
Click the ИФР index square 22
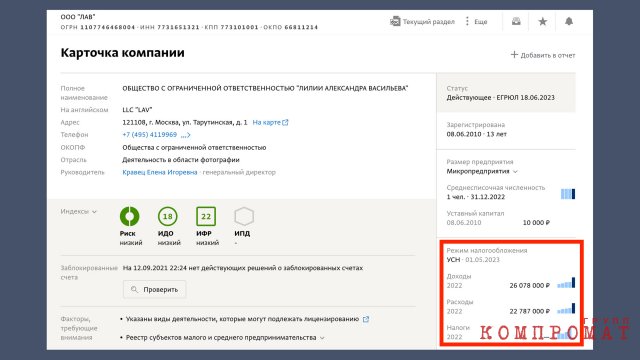point(206,216)
